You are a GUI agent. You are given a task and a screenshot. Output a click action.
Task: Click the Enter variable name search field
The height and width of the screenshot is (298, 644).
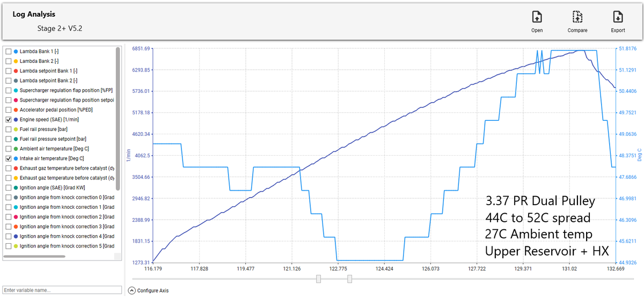pyautogui.click(x=62, y=290)
